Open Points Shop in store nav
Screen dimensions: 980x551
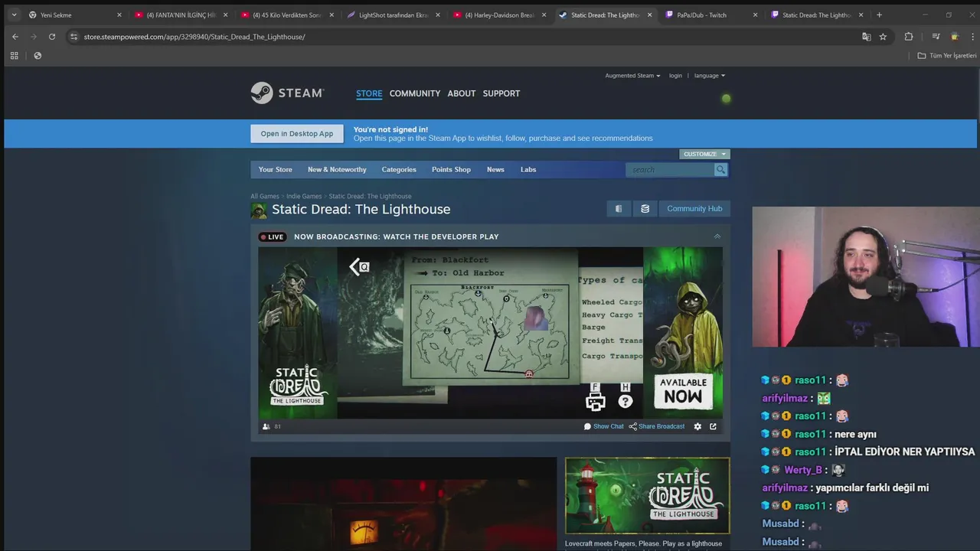point(451,169)
